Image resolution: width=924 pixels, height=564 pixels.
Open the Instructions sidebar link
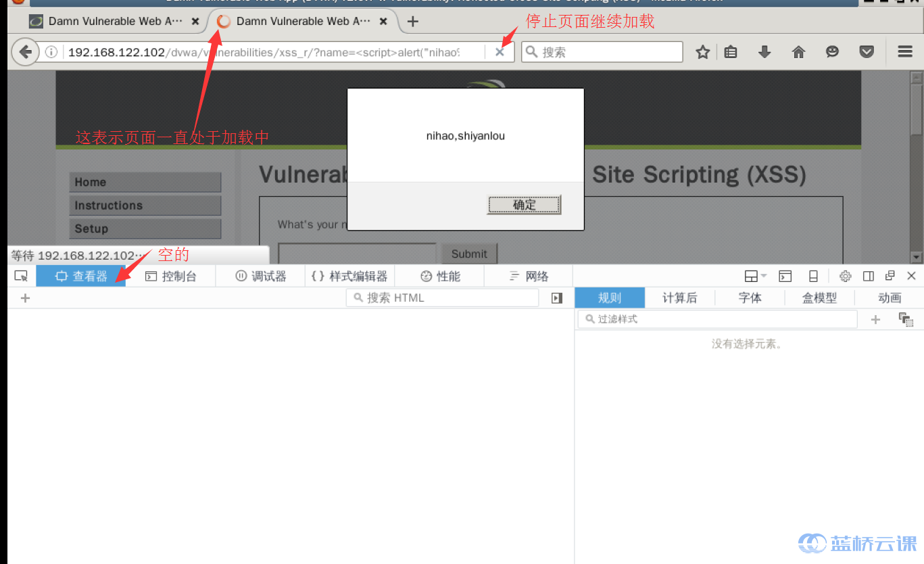pyautogui.click(x=145, y=205)
